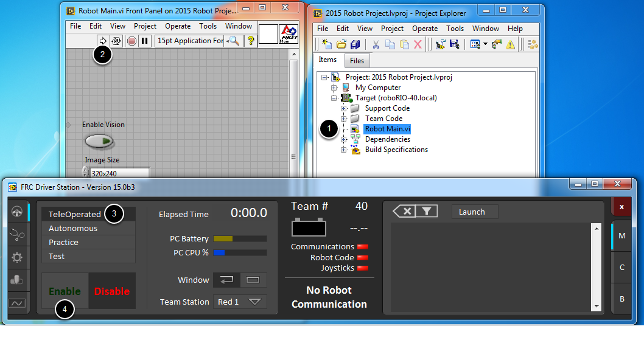The image size is (644, 346).
Task: Click the Launch button
Action: [x=475, y=212]
